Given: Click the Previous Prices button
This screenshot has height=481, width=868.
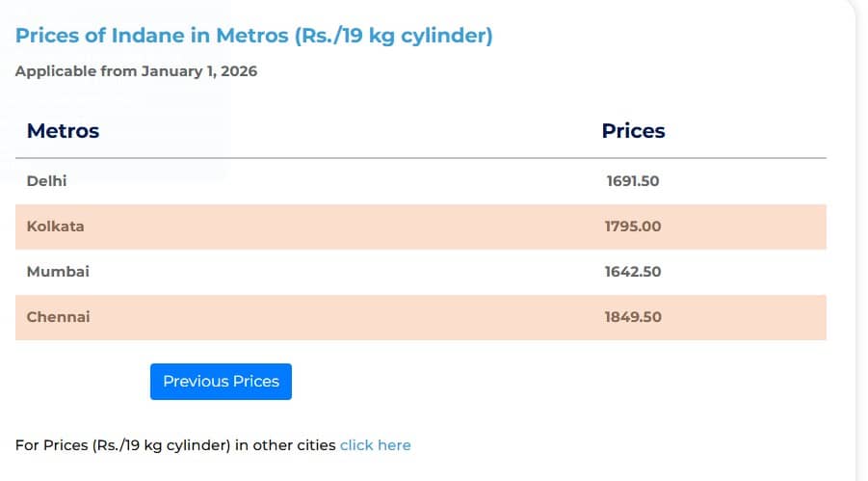Looking at the screenshot, I should tap(221, 382).
